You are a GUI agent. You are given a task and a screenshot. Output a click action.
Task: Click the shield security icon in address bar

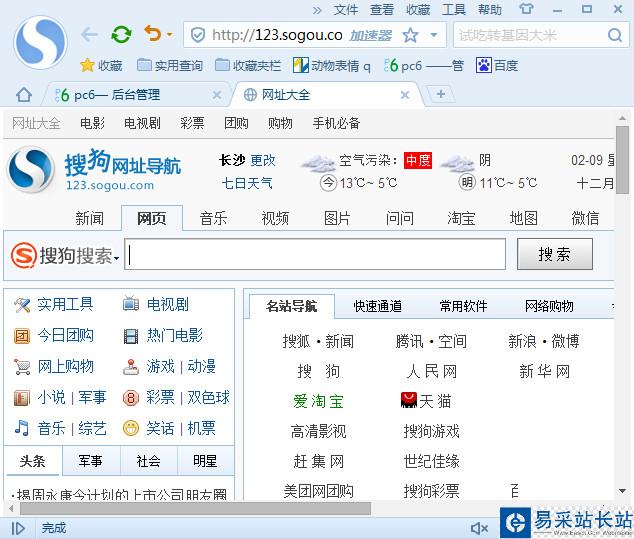pos(198,35)
